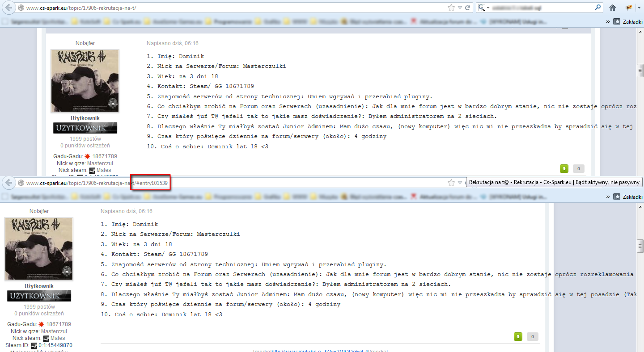644x352 pixels.
Task: Open the home page with the Home icon
Action: pos(612,8)
